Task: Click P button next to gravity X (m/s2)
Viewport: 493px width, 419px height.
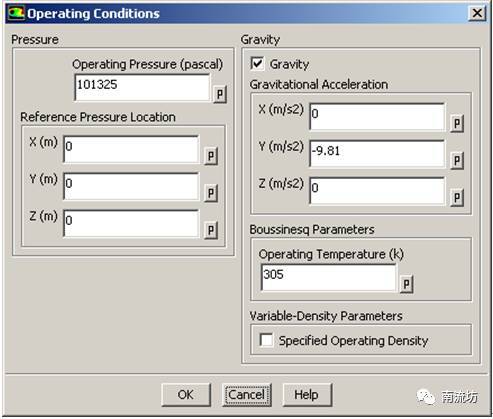Action: click(457, 124)
